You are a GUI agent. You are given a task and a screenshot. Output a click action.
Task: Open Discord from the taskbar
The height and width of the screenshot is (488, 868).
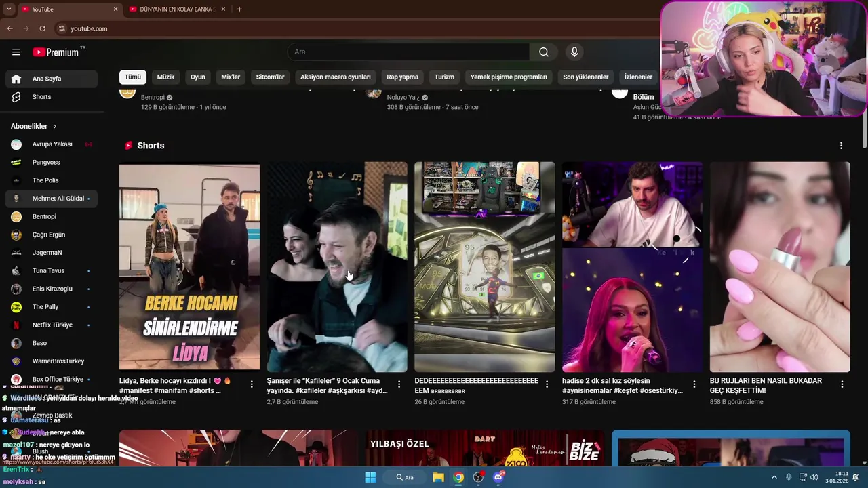click(498, 477)
